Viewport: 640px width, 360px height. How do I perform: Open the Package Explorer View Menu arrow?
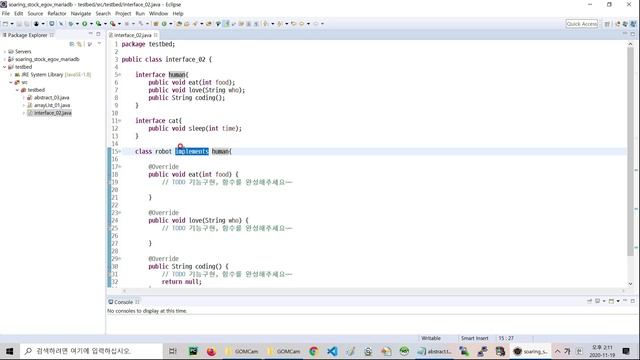[99, 44]
